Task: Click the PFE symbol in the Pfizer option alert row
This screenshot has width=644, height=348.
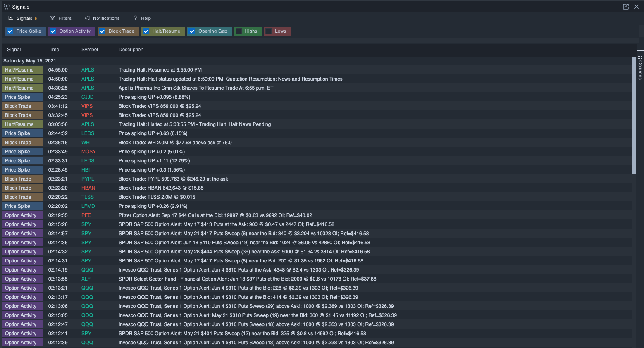Action: click(x=86, y=215)
